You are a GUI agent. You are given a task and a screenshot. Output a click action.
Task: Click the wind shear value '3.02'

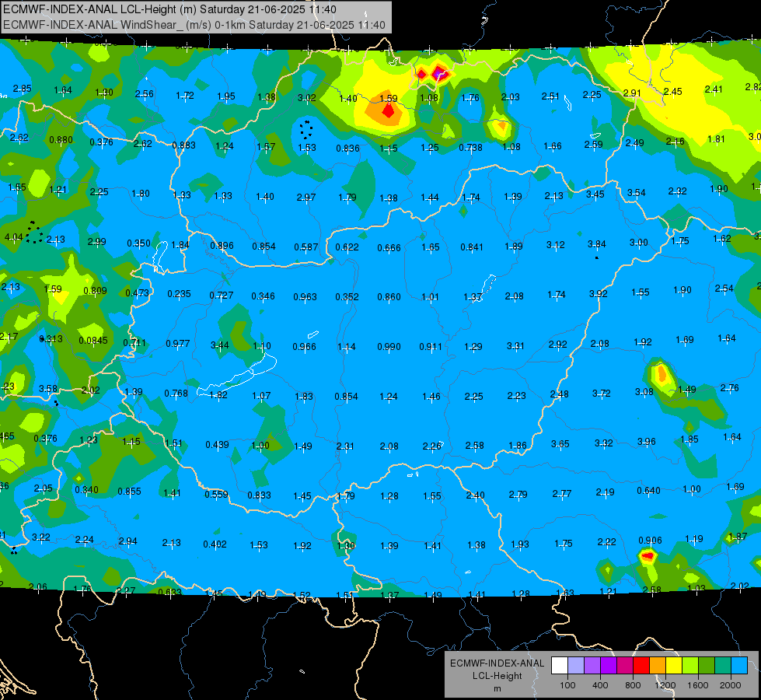(x=307, y=98)
